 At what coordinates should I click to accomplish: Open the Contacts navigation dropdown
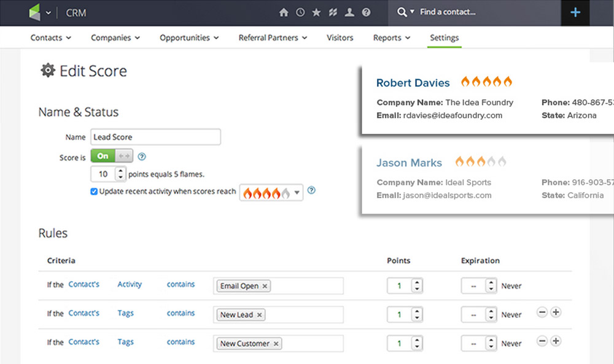coord(50,37)
